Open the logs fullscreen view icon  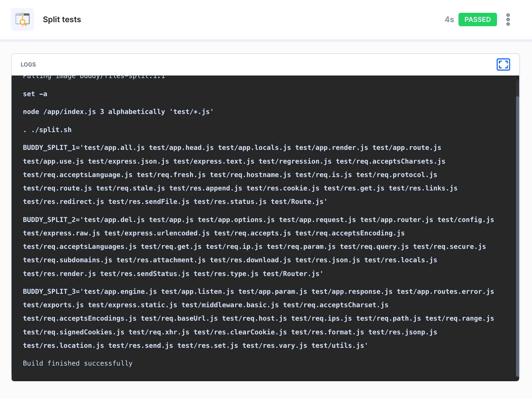coord(503,64)
